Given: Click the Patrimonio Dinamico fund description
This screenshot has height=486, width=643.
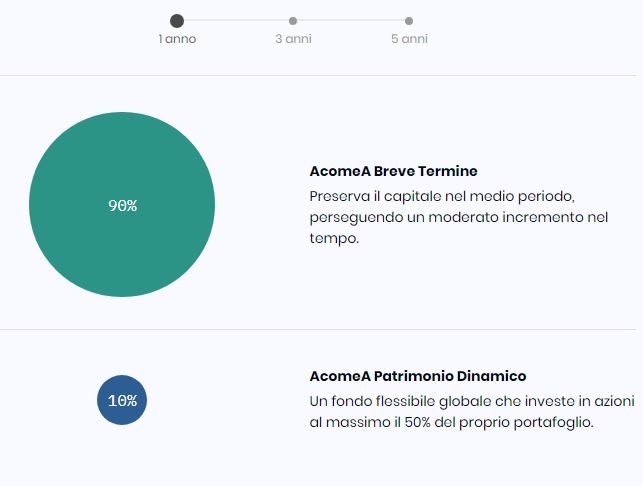Looking at the screenshot, I should click(x=472, y=411).
